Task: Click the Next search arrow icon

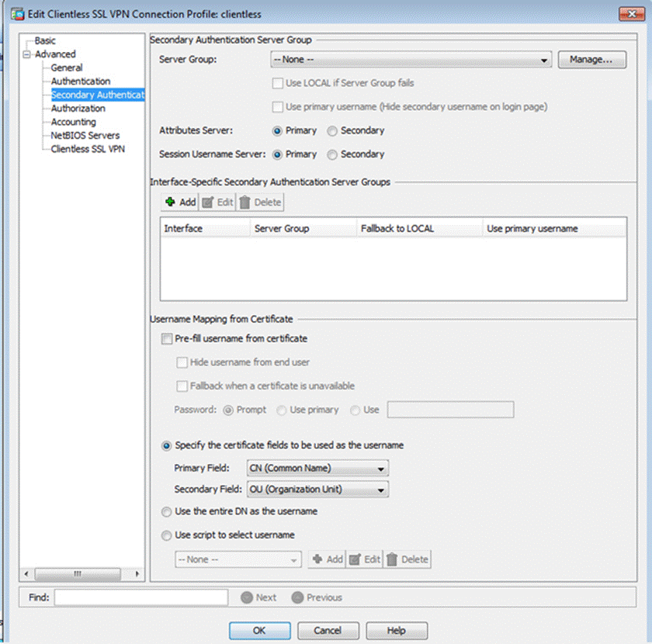Action: pos(247,597)
